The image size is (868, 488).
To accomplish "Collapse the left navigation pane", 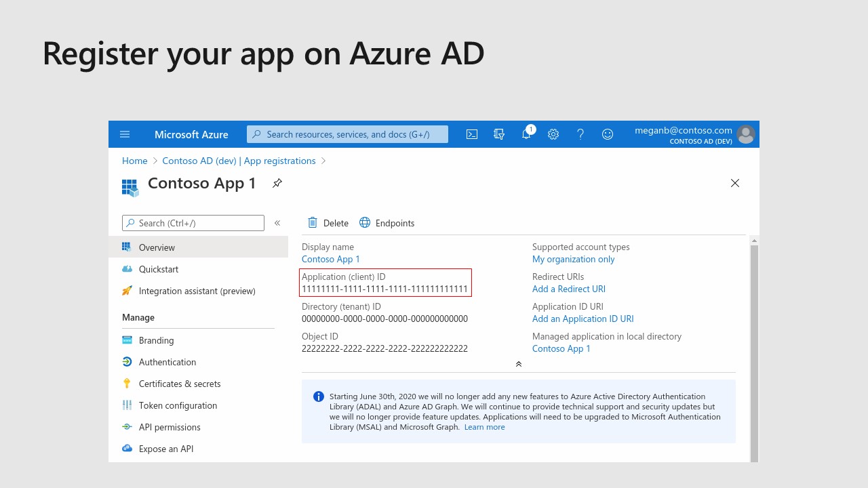I will (x=277, y=223).
